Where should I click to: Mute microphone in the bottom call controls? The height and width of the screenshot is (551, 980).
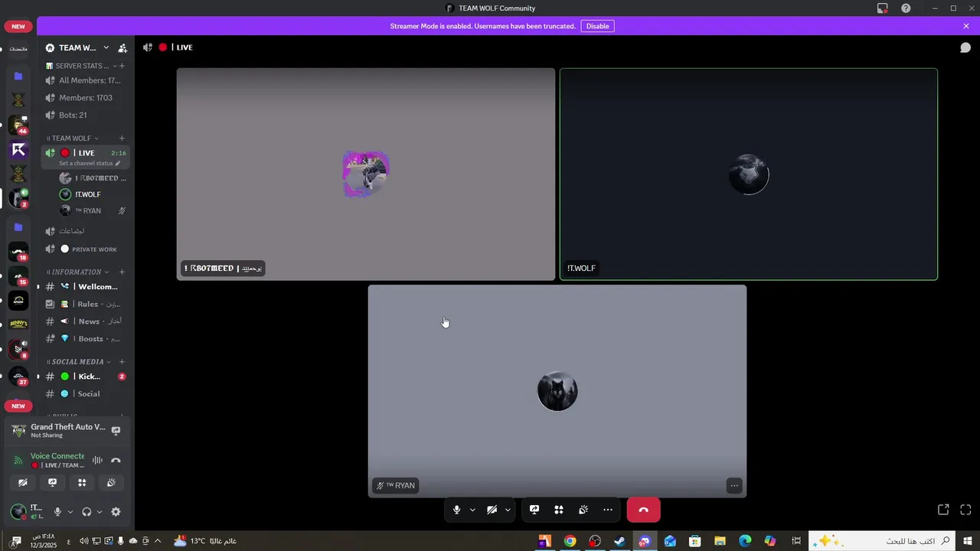click(456, 510)
